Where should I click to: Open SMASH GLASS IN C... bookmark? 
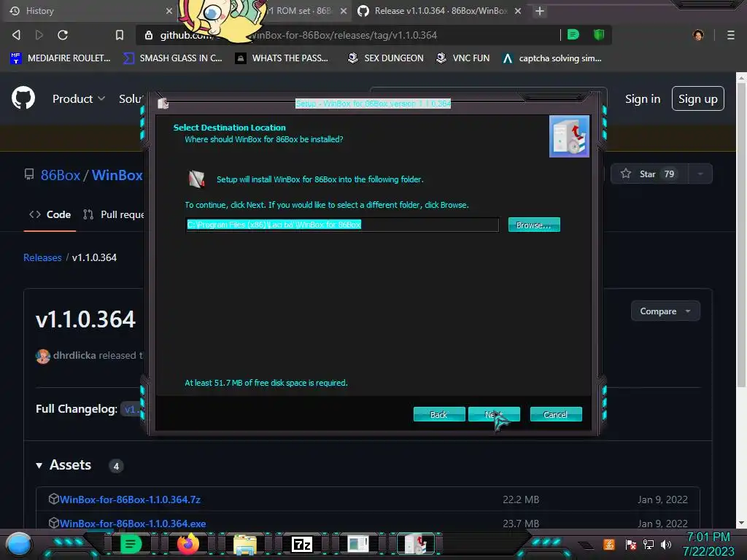click(x=172, y=58)
